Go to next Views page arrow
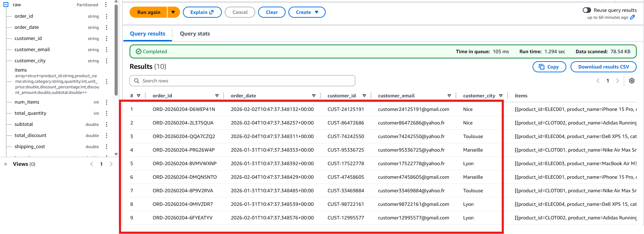Viewport: 644px width, 234px height. (111, 164)
